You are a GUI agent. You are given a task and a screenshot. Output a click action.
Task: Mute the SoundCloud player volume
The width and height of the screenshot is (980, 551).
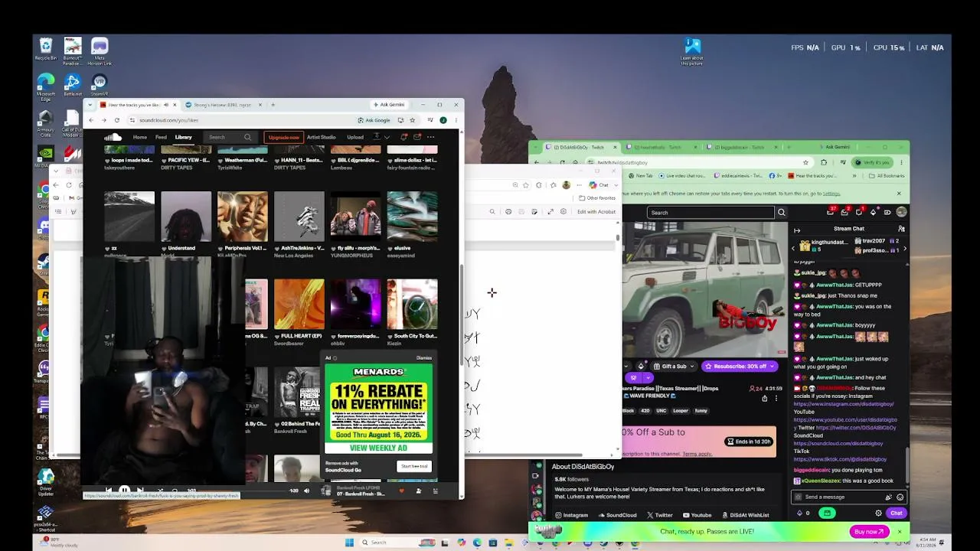[306, 491]
